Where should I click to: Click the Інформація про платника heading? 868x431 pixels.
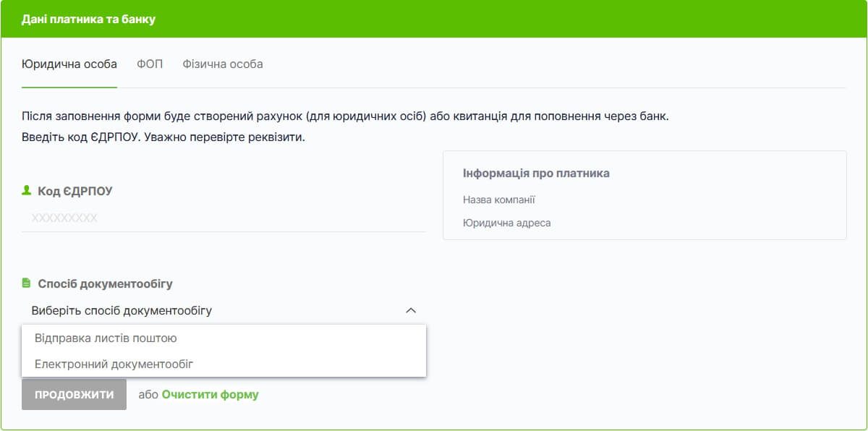(x=536, y=174)
